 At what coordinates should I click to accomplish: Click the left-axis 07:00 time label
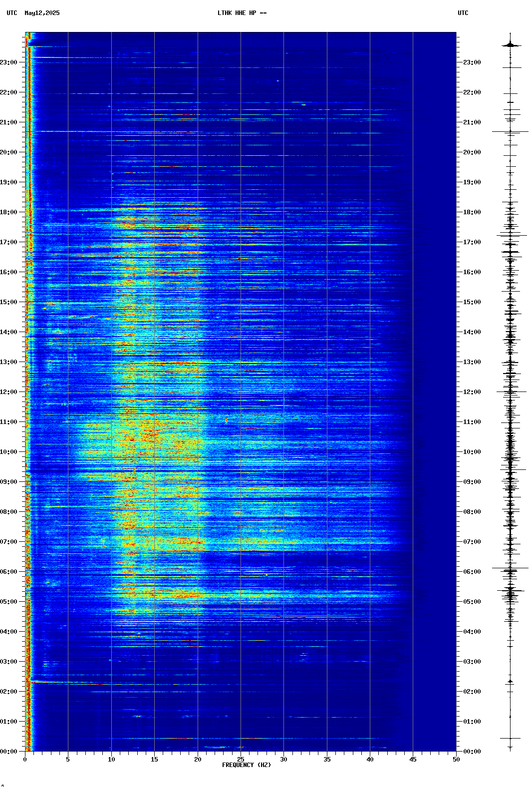[x=8, y=542]
